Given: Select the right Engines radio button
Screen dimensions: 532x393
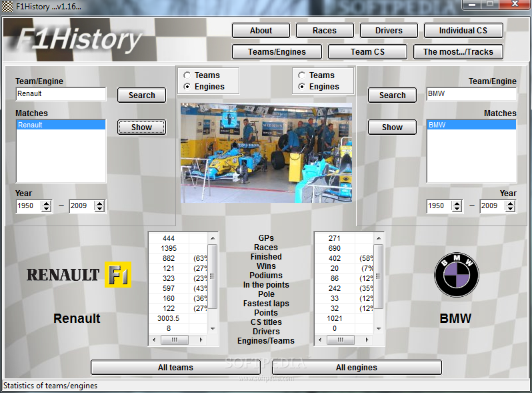Looking at the screenshot, I should [301, 87].
